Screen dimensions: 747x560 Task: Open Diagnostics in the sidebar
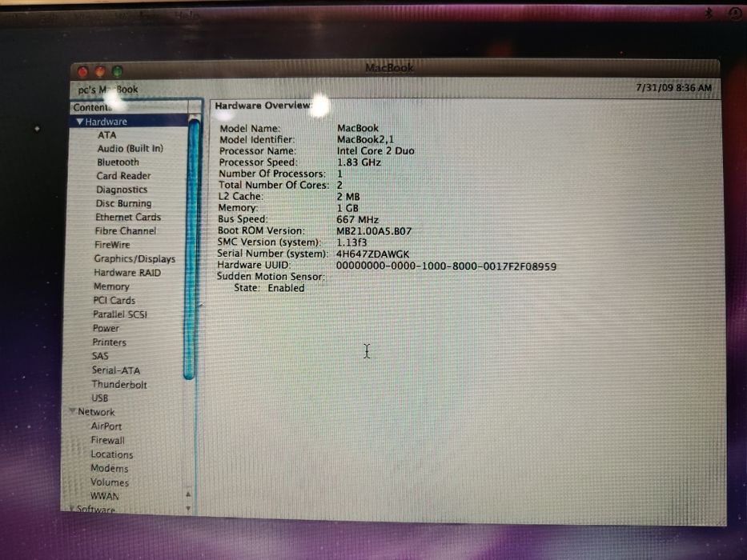pos(122,190)
